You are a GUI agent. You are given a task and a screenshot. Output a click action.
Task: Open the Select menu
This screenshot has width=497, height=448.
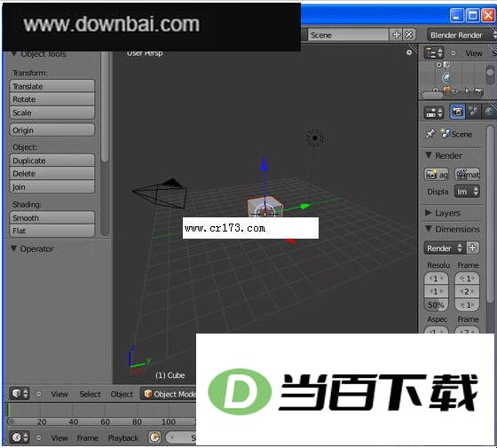(x=90, y=394)
